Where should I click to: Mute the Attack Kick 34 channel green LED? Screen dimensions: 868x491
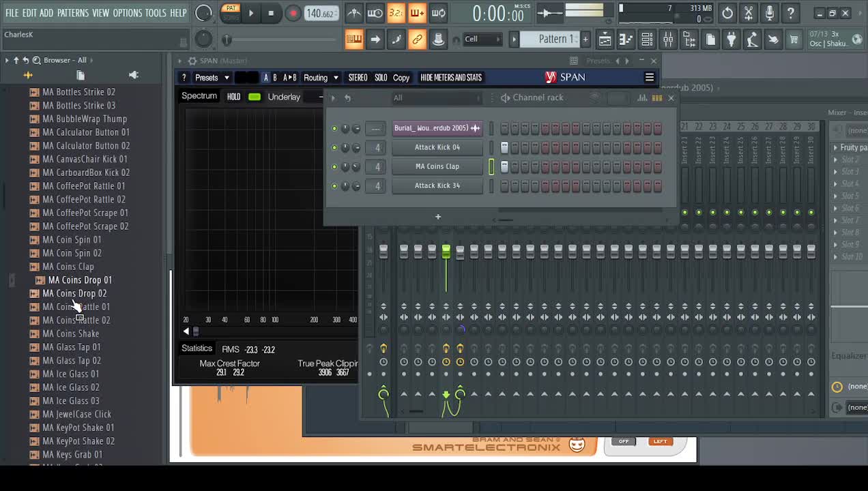pos(334,185)
